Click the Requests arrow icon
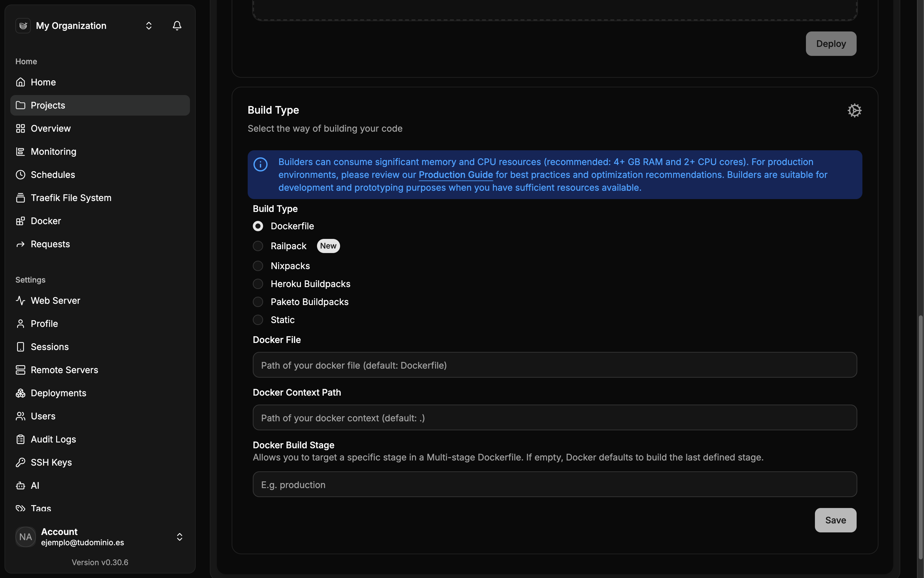This screenshot has height=578, width=924. [x=21, y=244]
